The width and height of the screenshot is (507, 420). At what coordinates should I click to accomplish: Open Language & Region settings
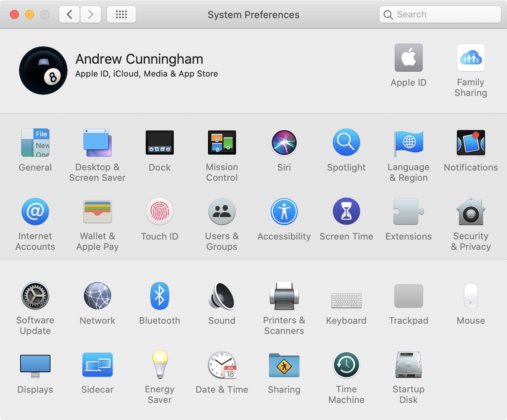tap(409, 144)
